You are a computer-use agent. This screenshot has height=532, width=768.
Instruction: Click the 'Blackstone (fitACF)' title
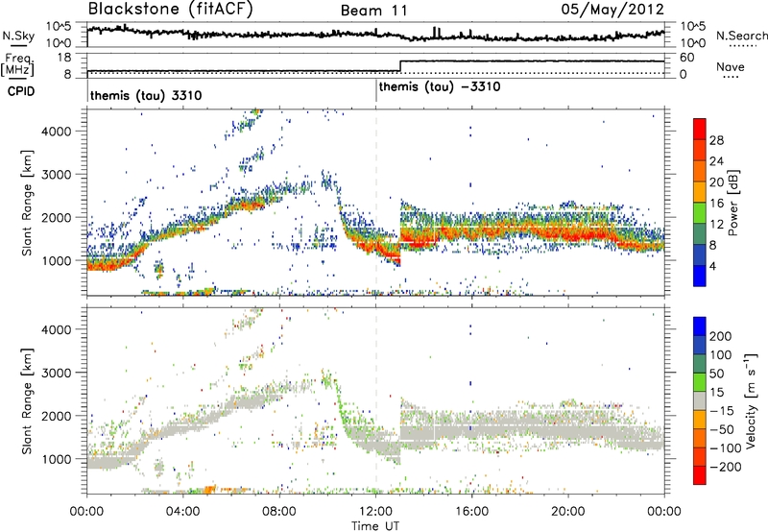pos(170,10)
